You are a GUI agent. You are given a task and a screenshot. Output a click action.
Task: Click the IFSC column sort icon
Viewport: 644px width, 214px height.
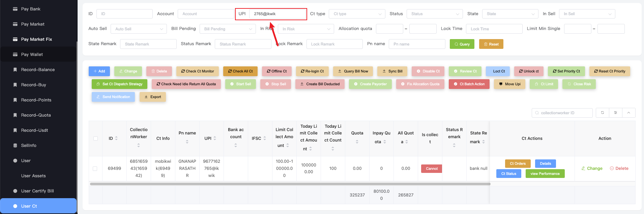265,139
